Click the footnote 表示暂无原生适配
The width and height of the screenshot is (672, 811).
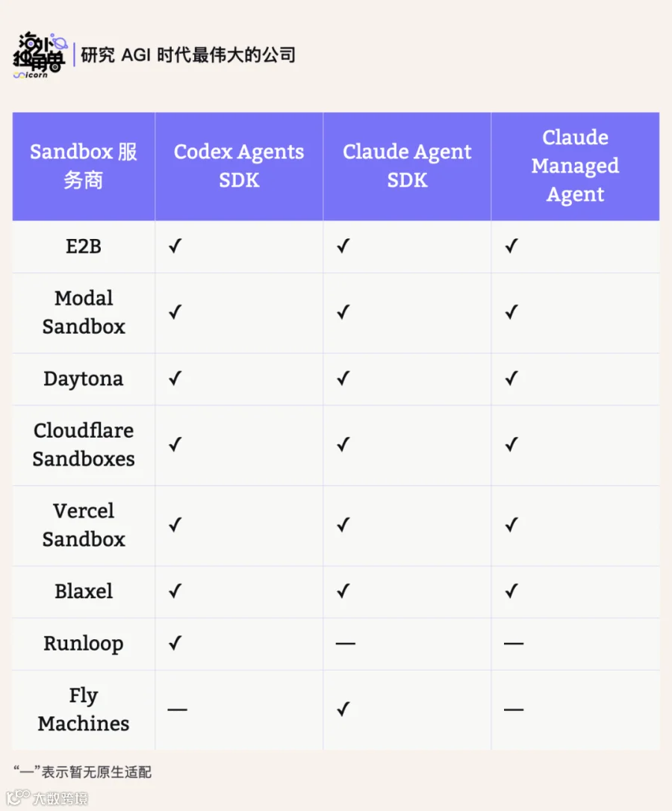(x=96, y=772)
